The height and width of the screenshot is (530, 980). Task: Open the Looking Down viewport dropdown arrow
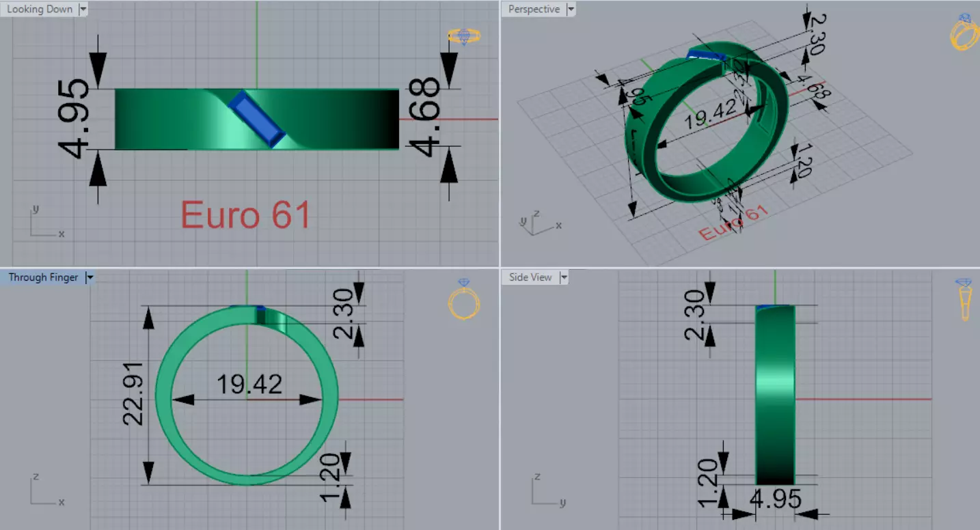[x=83, y=9]
